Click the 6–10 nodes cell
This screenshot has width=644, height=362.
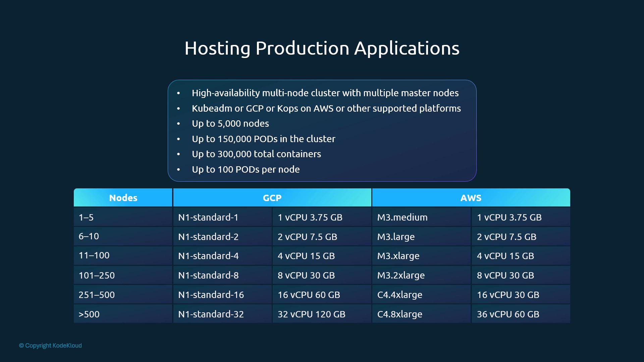pyautogui.click(x=123, y=236)
